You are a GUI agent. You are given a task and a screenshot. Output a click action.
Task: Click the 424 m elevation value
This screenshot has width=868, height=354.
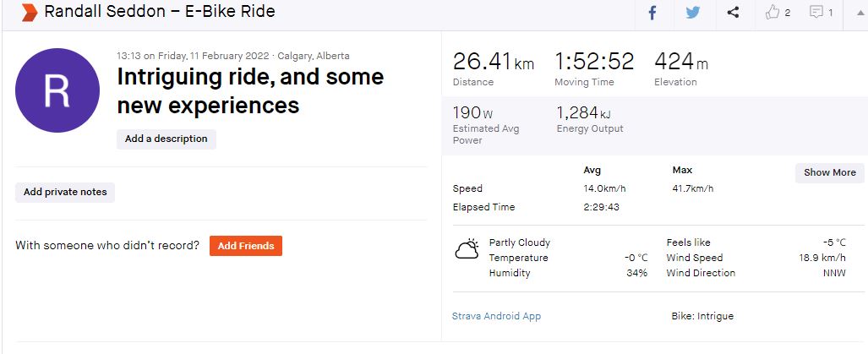(x=680, y=62)
